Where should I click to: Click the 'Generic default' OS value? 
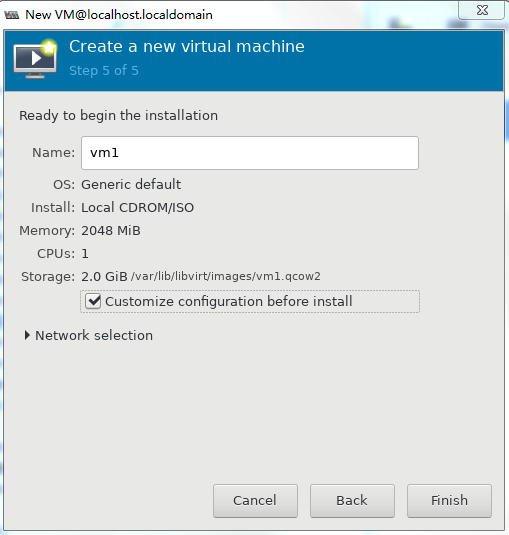coord(131,185)
